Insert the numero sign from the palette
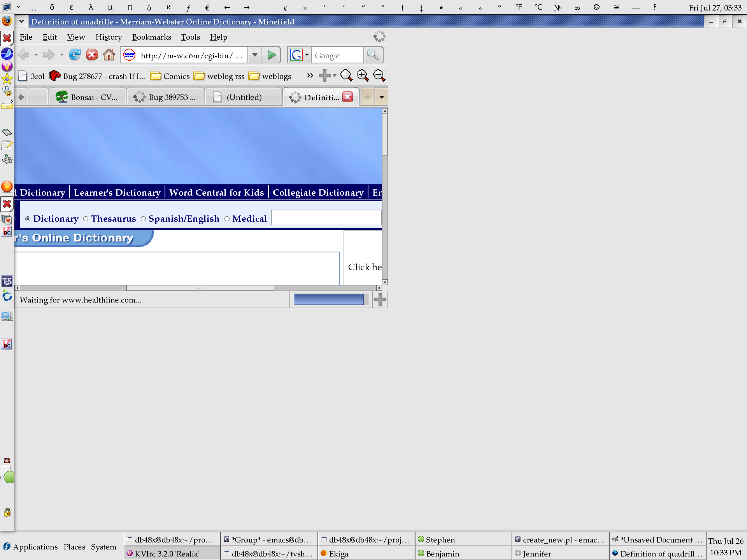This screenshot has width=747, height=560. pos(558,7)
